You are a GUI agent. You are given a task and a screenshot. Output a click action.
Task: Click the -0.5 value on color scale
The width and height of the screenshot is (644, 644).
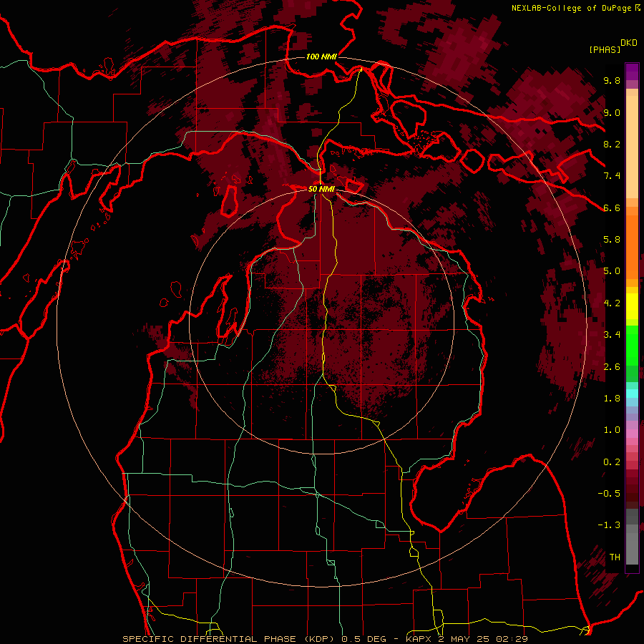pyautogui.click(x=609, y=494)
